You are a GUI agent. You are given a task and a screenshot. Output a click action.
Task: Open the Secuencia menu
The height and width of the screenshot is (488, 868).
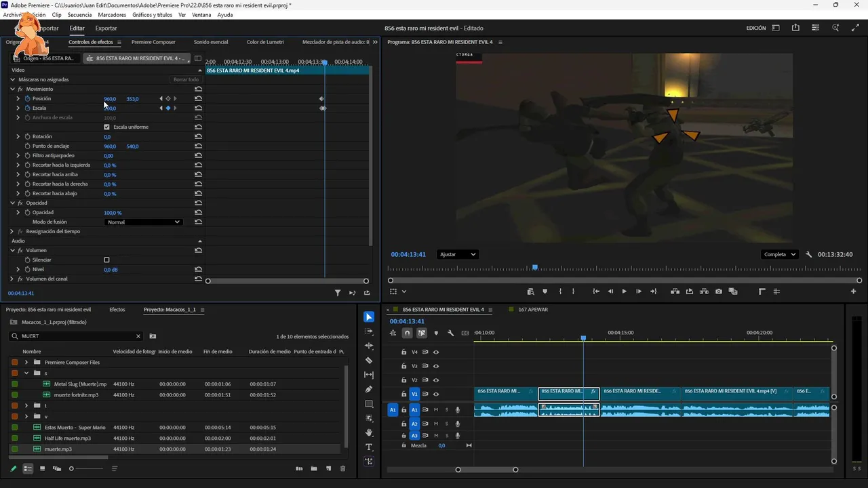[x=79, y=14]
